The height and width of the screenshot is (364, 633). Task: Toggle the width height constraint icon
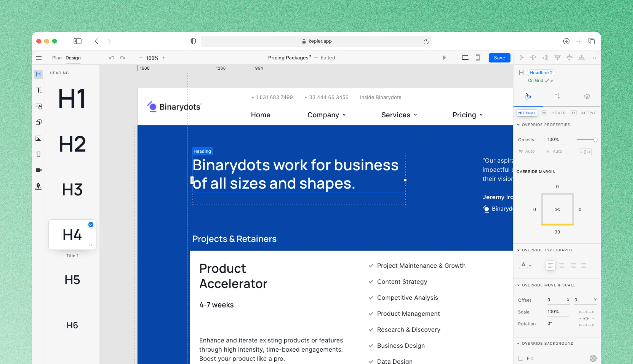(x=585, y=152)
